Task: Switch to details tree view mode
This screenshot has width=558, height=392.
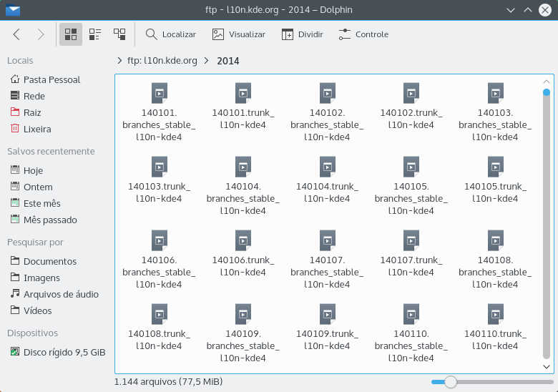Action: pyautogui.click(x=119, y=34)
